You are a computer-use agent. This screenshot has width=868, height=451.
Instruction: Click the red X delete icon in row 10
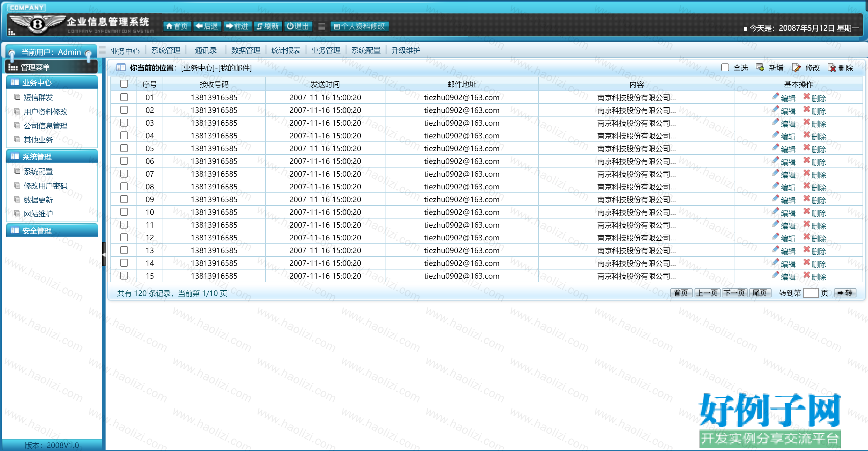point(807,211)
